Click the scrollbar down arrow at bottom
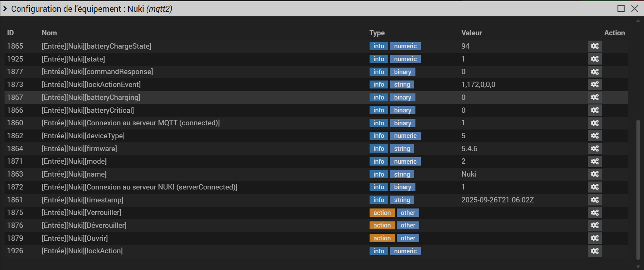 pos(638,267)
